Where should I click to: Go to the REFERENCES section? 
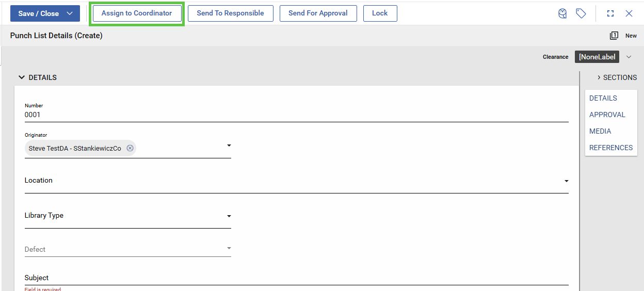(x=611, y=148)
